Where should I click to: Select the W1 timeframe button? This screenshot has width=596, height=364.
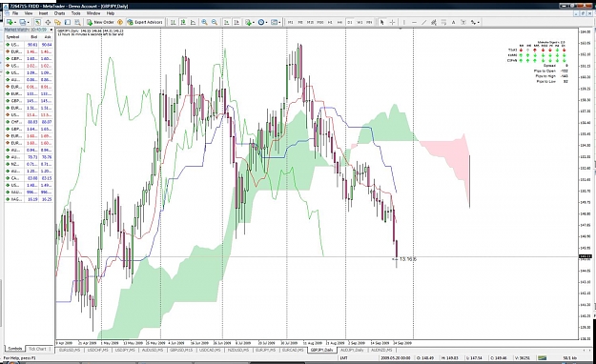pyautogui.click(x=360, y=23)
